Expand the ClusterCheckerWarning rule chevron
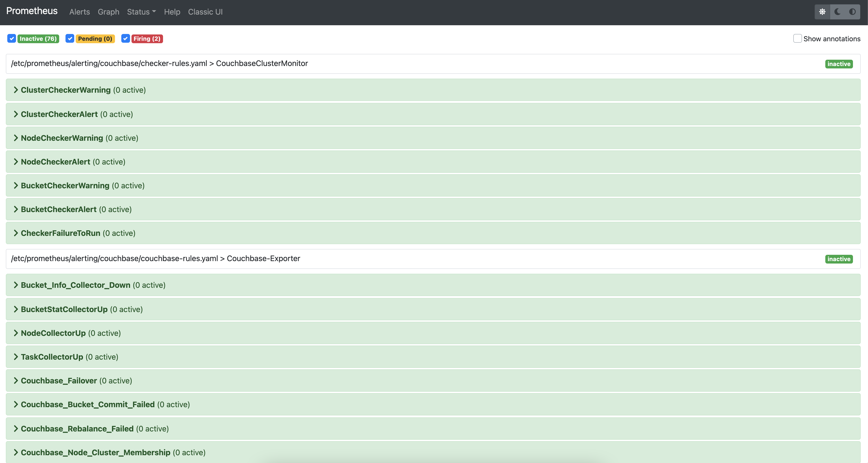 pos(16,90)
